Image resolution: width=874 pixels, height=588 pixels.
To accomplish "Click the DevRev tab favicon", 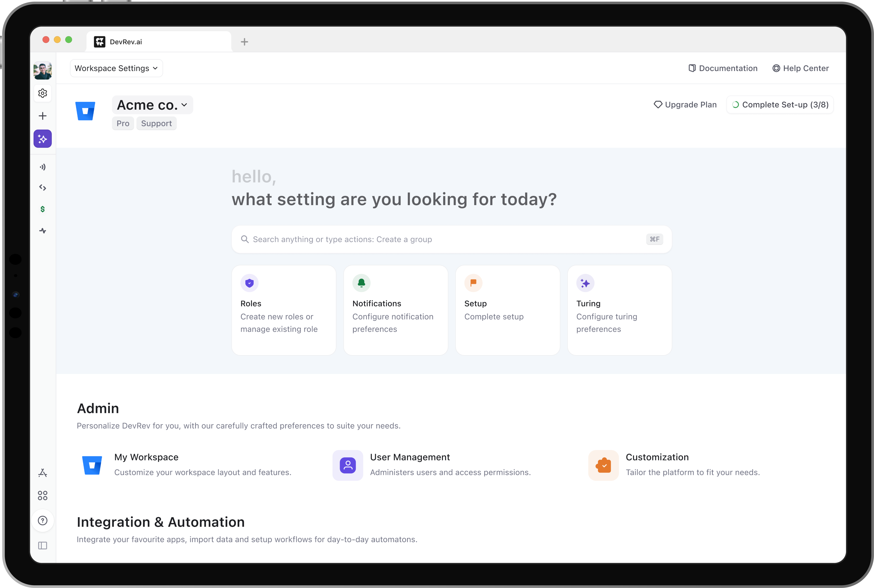I will click(x=99, y=42).
